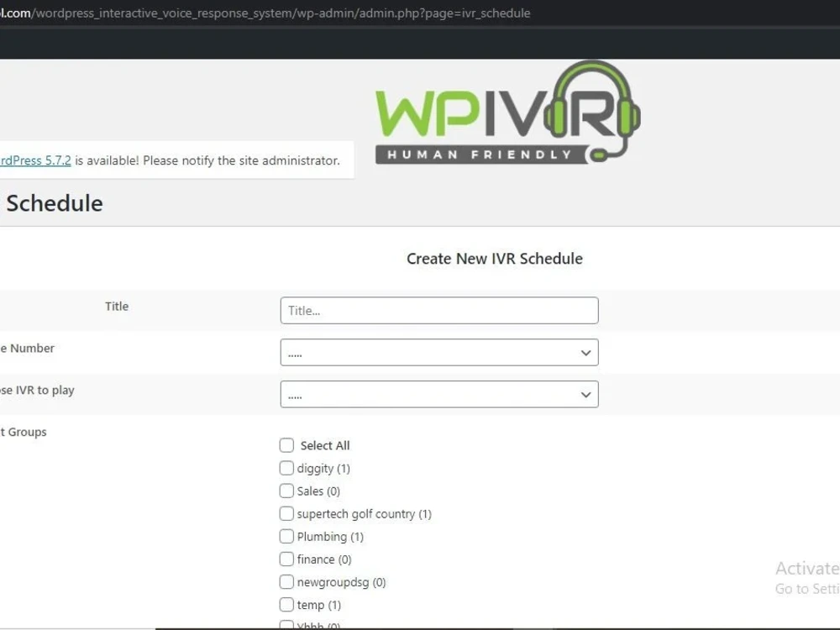Image resolution: width=840 pixels, height=630 pixels.
Task: Check the temp (1) group
Action: coord(286,605)
